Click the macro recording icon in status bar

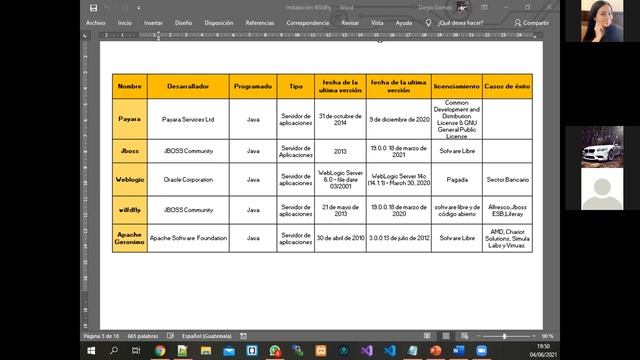tap(243, 336)
